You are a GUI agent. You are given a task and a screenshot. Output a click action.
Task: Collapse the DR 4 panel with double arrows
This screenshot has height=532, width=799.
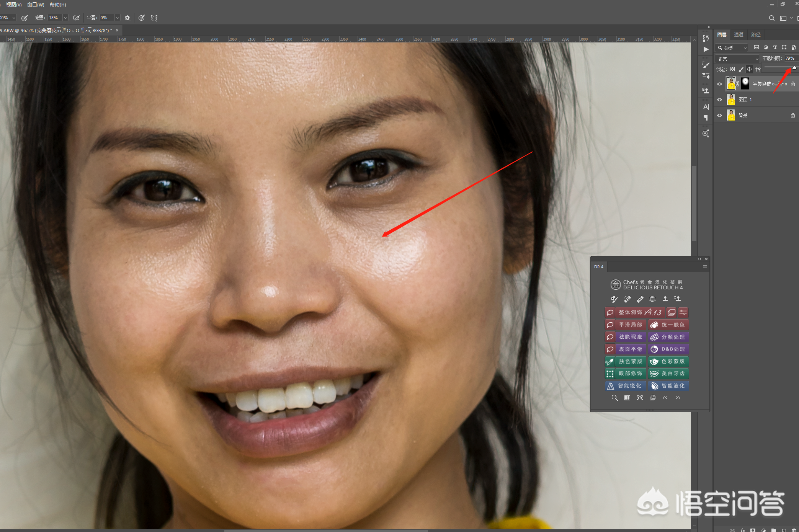(699, 259)
